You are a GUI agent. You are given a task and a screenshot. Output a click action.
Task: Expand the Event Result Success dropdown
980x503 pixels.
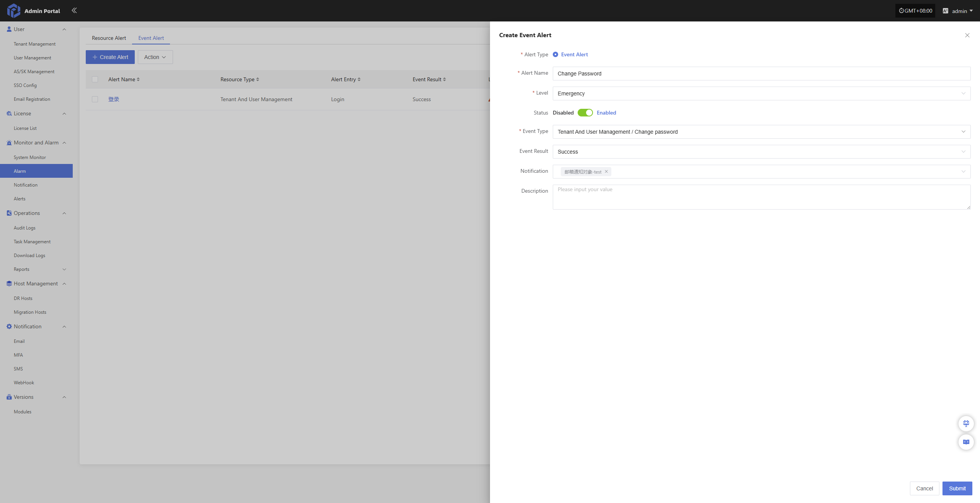coord(761,152)
